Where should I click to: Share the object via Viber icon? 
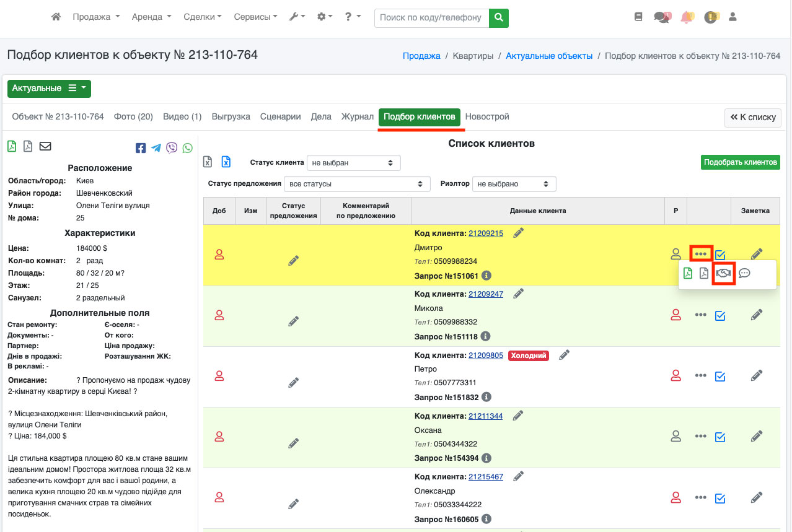pyautogui.click(x=172, y=148)
